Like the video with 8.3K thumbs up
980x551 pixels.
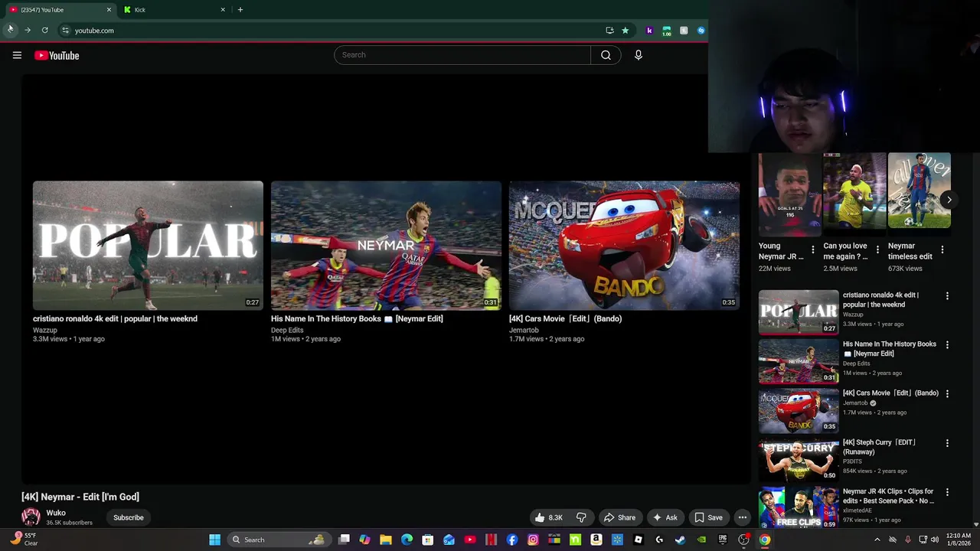(x=549, y=517)
